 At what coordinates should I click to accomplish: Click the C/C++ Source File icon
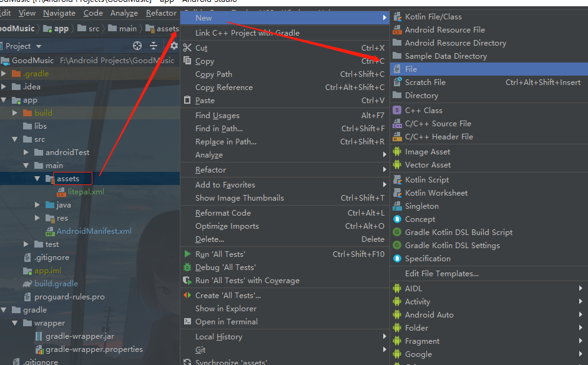point(397,124)
